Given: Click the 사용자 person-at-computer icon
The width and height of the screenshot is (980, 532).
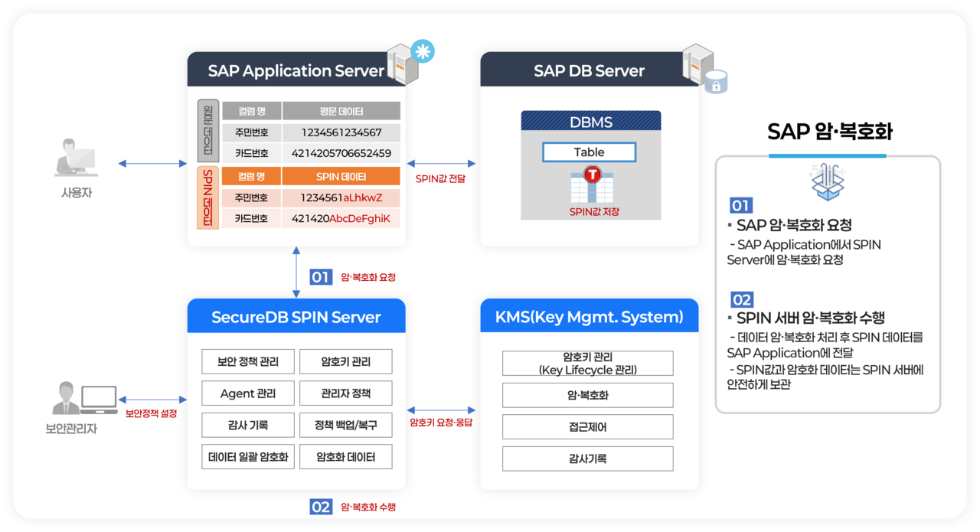Looking at the screenshot, I should [x=76, y=158].
